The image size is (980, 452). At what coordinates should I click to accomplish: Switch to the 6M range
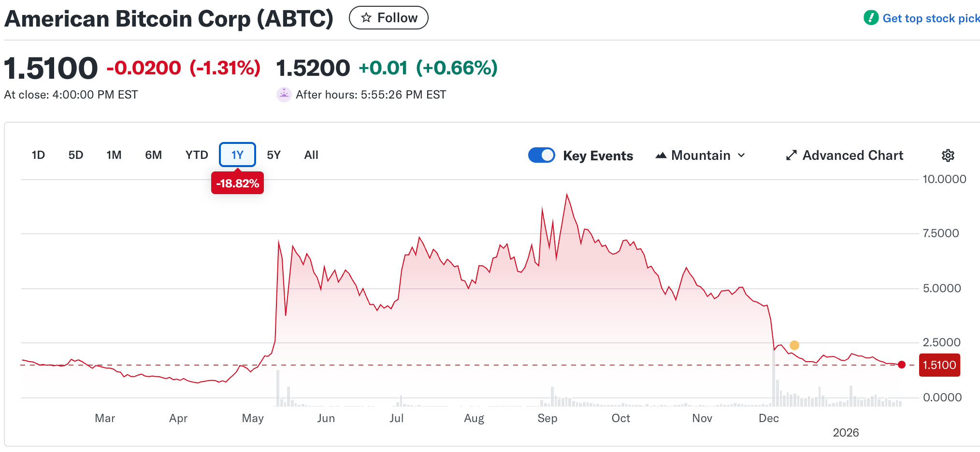[153, 155]
